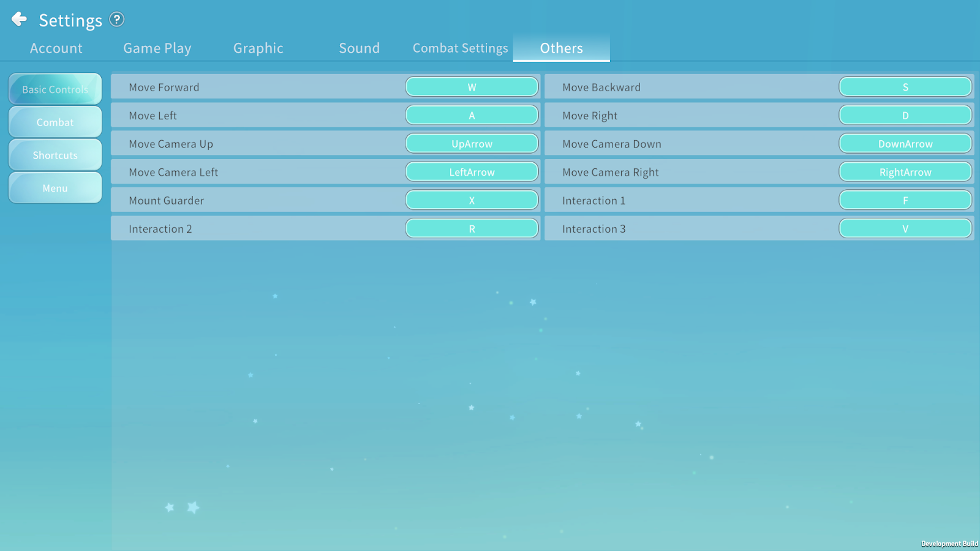The width and height of the screenshot is (980, 551).
Task: Go to the Sound tab
Action: click(x=359, y=48)
